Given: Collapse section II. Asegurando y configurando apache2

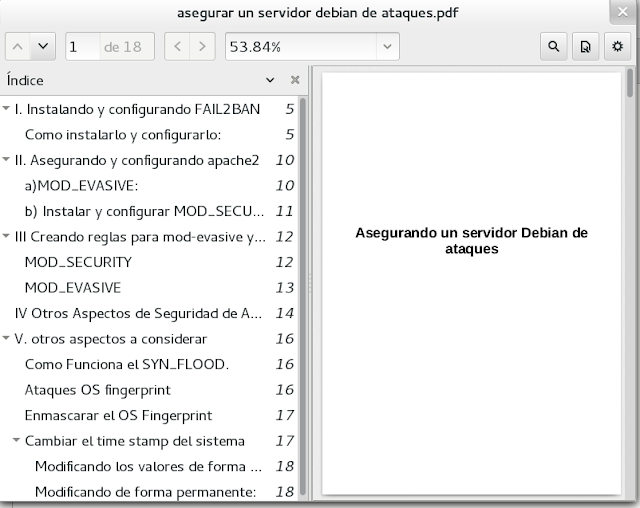Looking at the screenshot, I should pos(6,160).
